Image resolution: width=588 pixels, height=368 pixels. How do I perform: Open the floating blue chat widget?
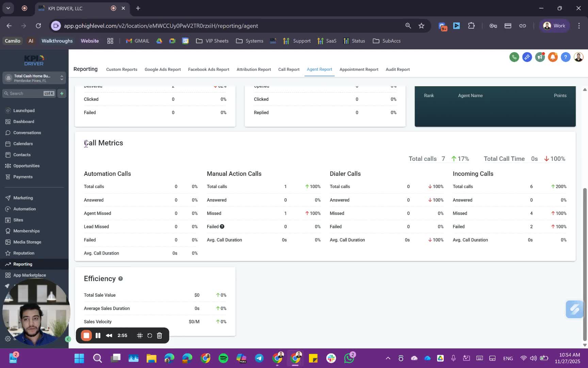pos(574,309)
